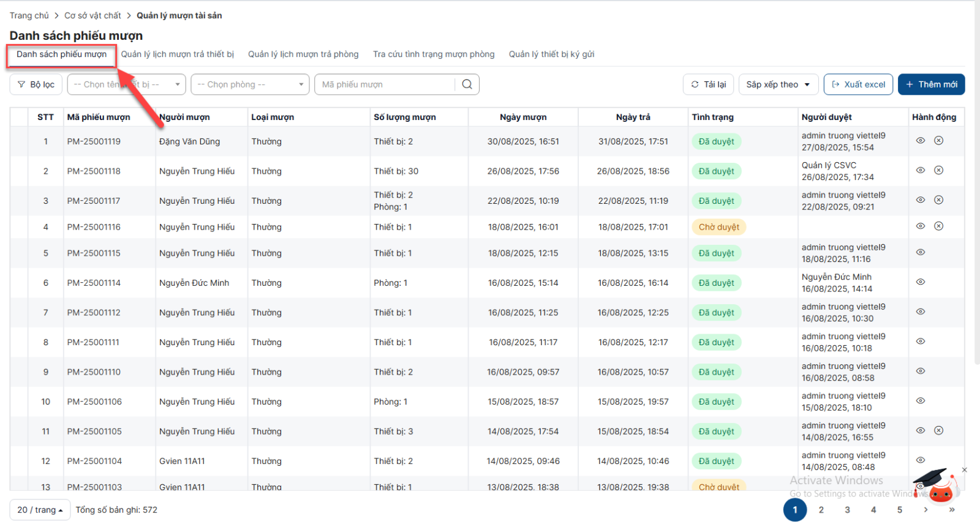Click the search magnifier icon in Mã phiếu mượn field

tap(467, 84)
